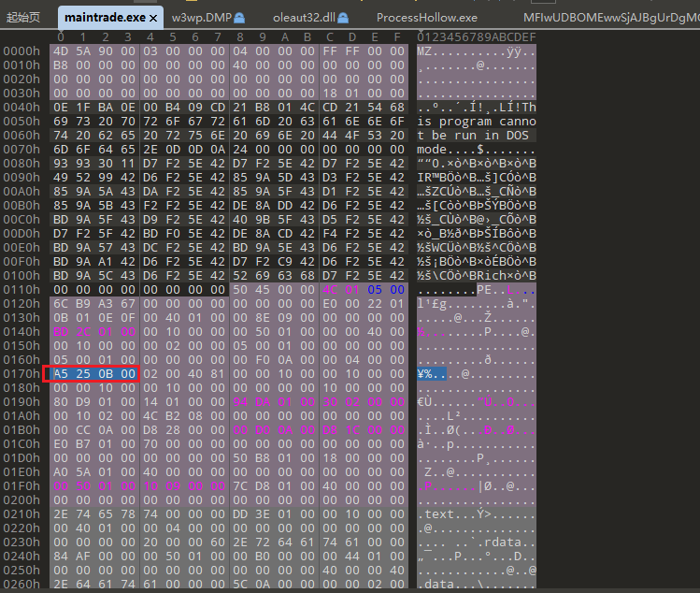The width and height of the screenshot is (700, 593).
Task: Open the w3wp.DMP tab
Action: point(202,18)
